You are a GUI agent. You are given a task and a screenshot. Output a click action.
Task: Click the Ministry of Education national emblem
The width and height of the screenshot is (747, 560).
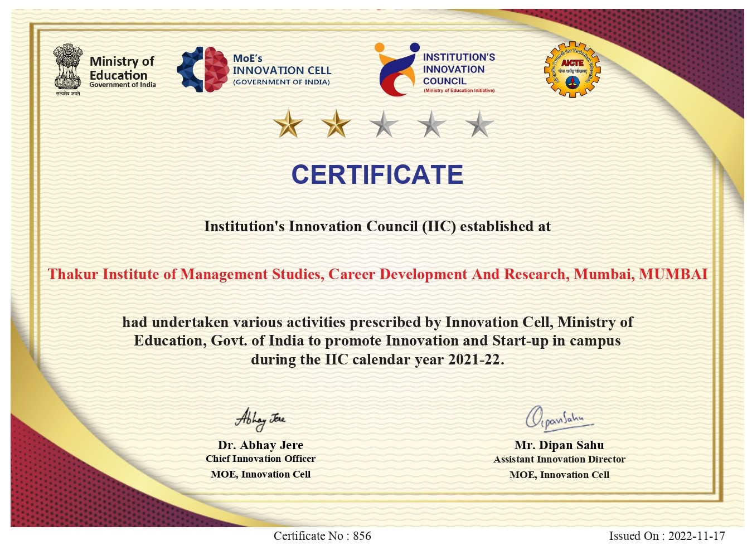[67, 69]
